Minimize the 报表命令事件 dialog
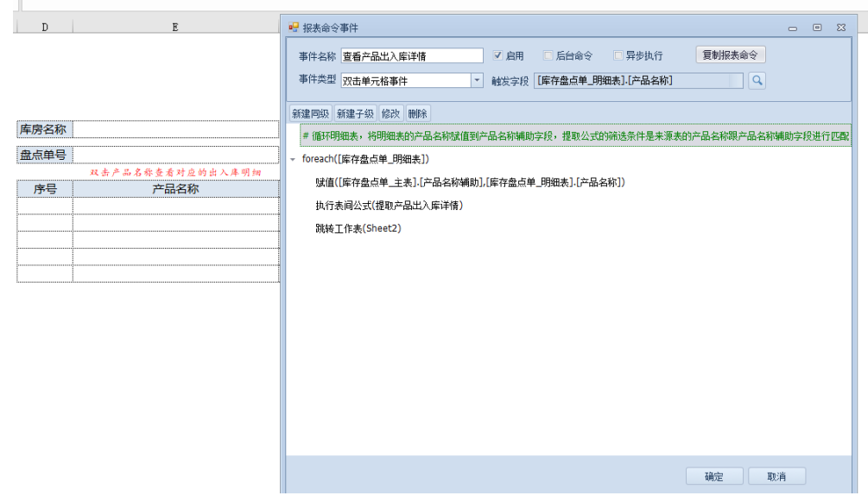 793,29
